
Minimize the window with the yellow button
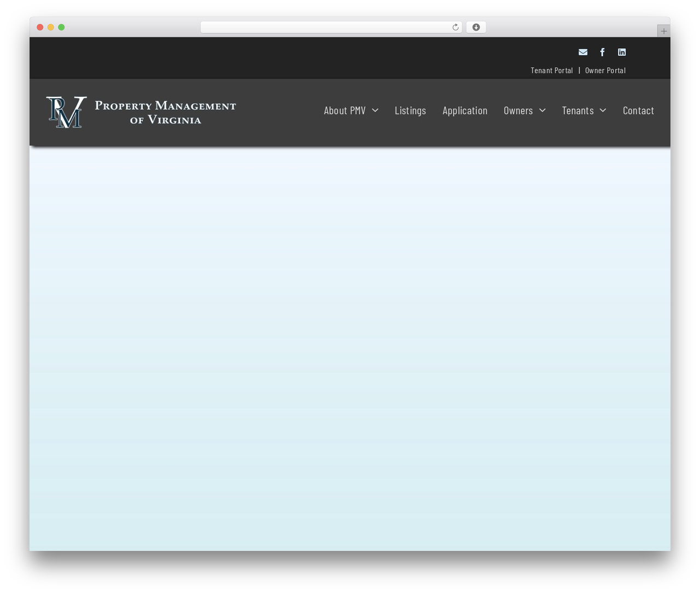[51, 27]
